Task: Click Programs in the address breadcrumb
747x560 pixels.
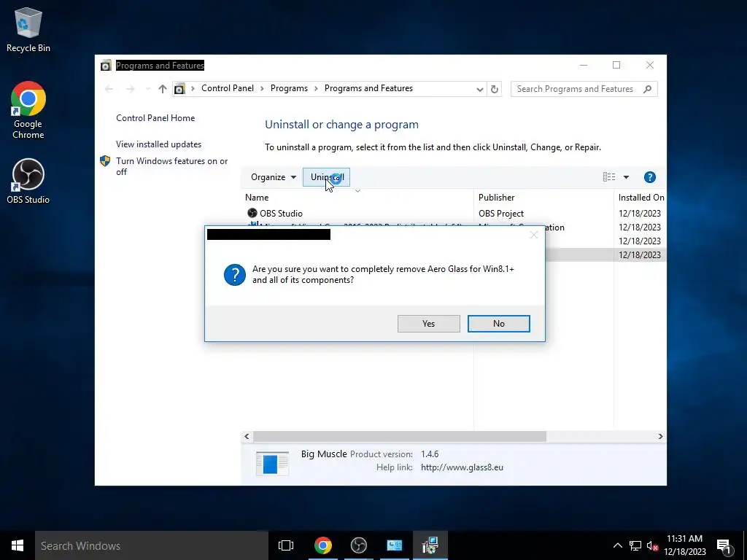Action: pyautogui.click(x=289, y=88)
